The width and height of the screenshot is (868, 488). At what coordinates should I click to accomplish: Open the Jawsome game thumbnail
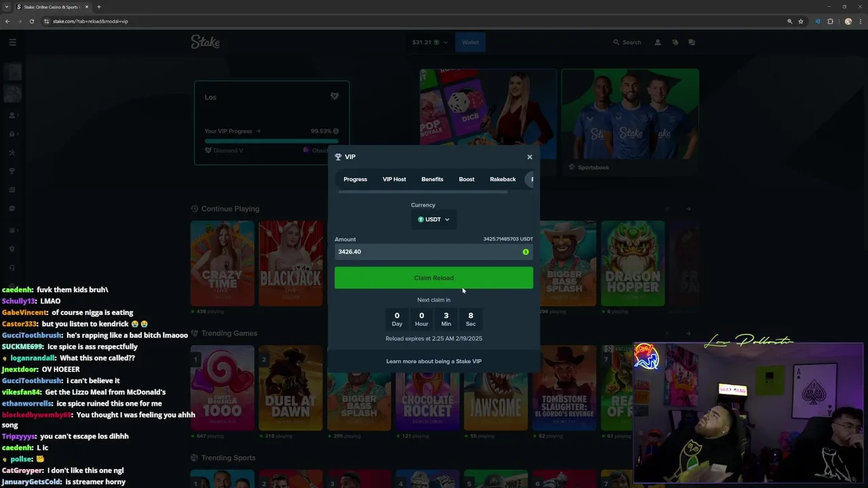coord(496,400)
